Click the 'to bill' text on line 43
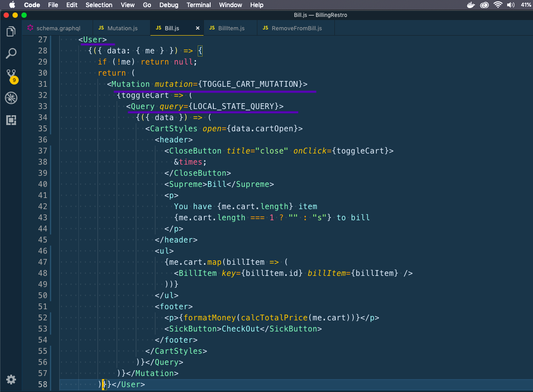Image resolution: width=533 pixels, height=392 pixels. pyautogui.click(x=353, y=218)
